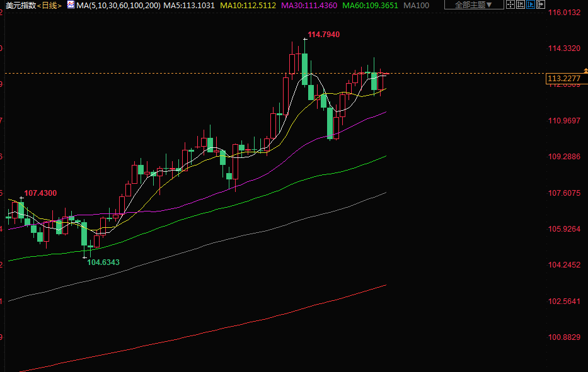Click the 116.0132 price axis label
Screen dimensions: 588x372
coord(563,13)
